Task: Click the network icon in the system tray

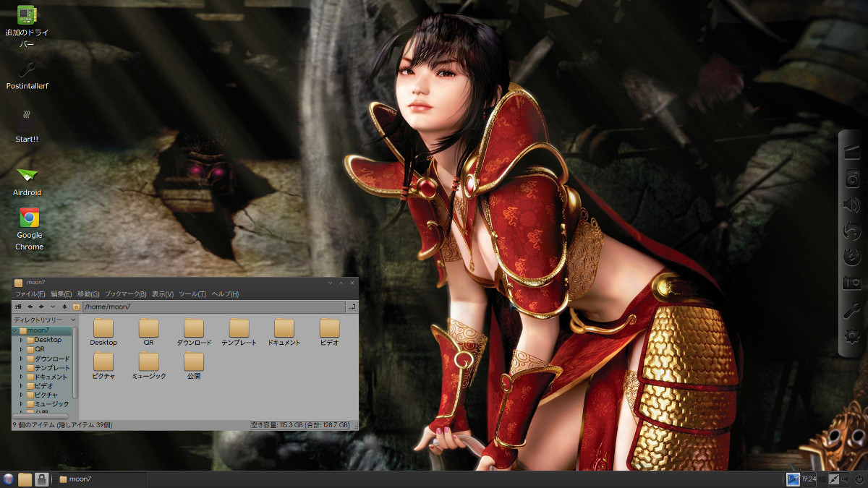Action: click(833, 479)
